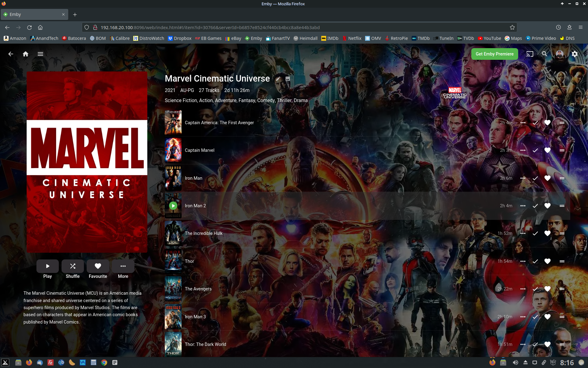Open FileZilla from taskbar
Viewport: 588px width, 368px height.
[51, 362]
